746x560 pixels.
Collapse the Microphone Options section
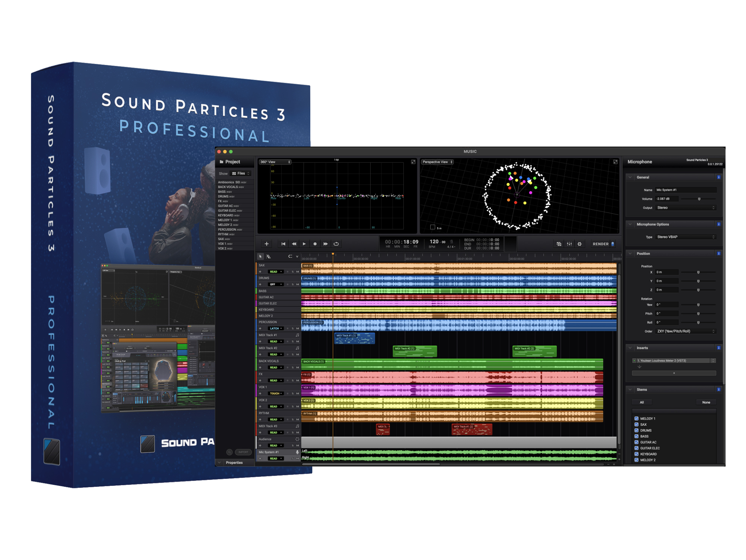(631, 224)
